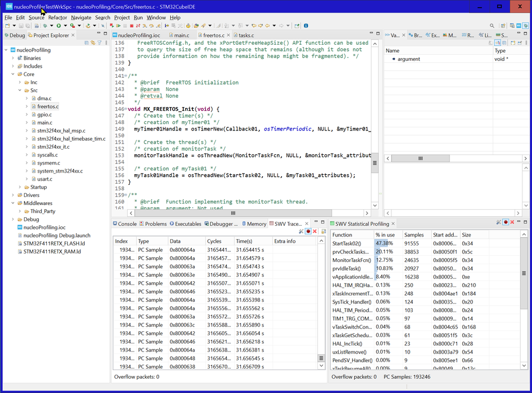Open the File menu

pos(8,18)
